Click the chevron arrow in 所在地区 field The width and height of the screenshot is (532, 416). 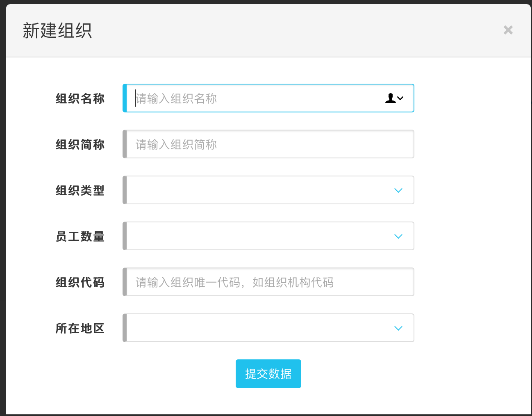pyautogui.click(x=398, y=328)
